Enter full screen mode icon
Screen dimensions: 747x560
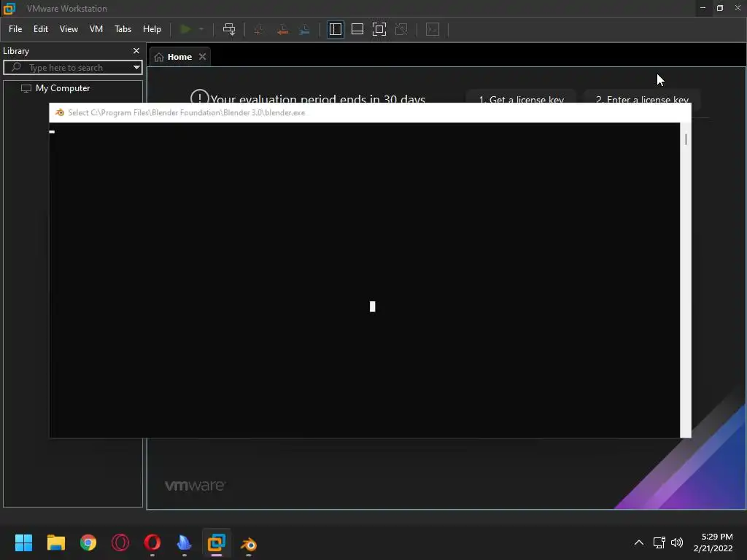pyautogui.click(x=379, y=29)
